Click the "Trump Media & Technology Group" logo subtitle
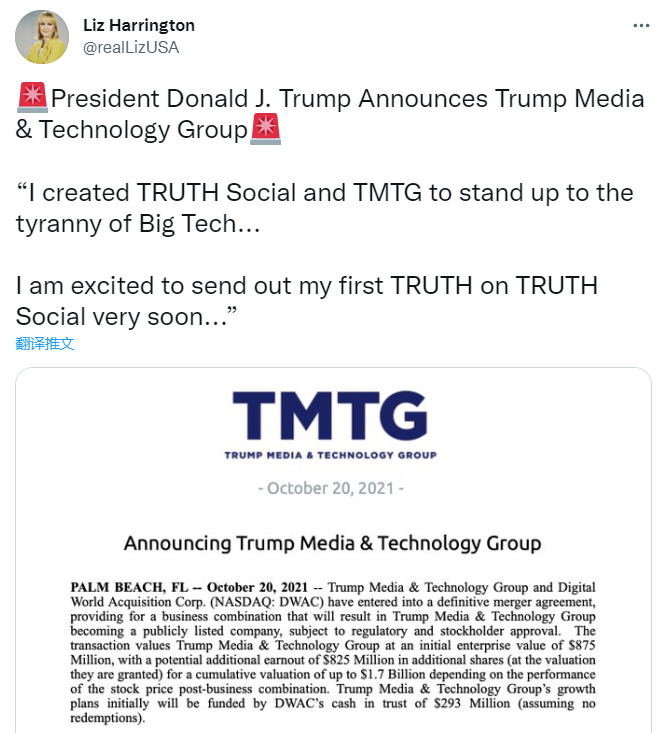658x733 pixels. point(329,455)
